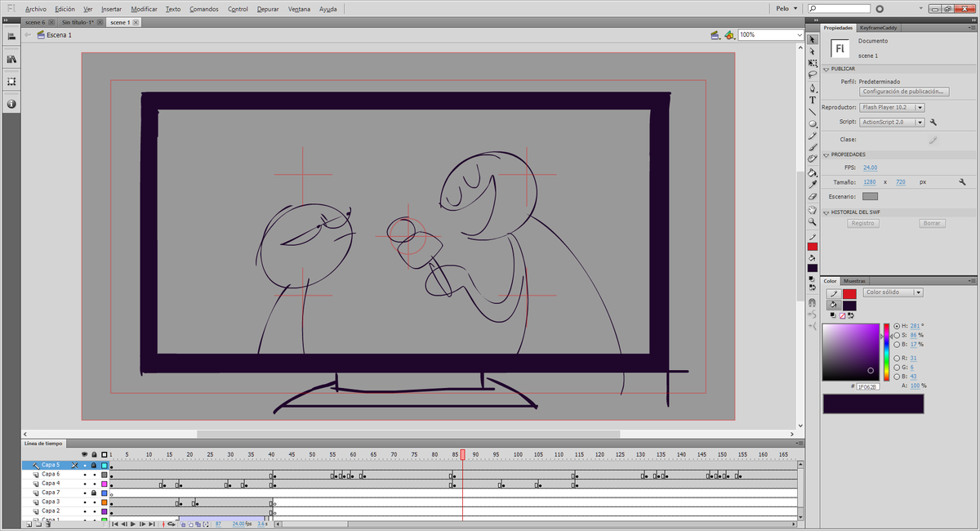Open the Depurar menu
The width and height of the screenshot is (980, 531).
point(268,9)
